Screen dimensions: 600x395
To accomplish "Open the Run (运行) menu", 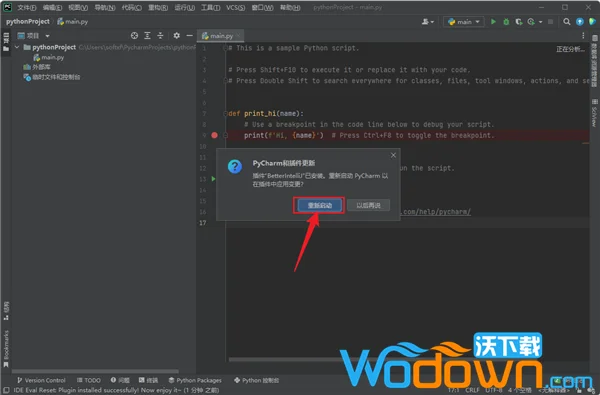I will pyautogui.click(x=184, y=8).
